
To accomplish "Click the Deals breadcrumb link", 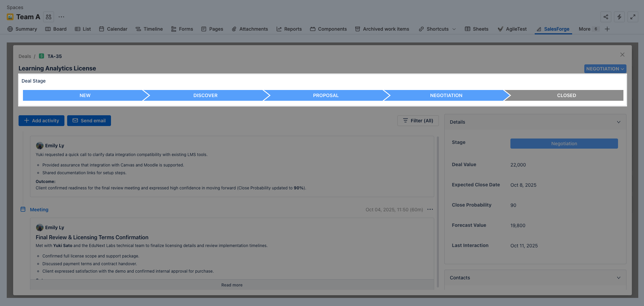I will point(25,56).
